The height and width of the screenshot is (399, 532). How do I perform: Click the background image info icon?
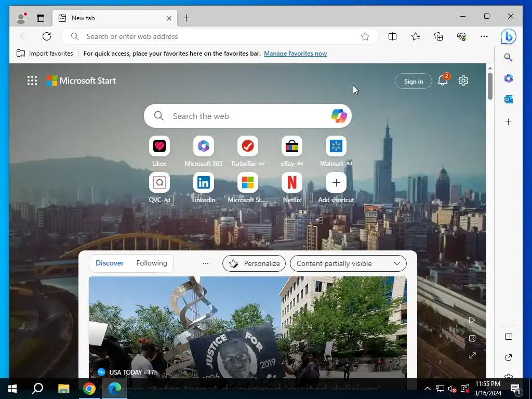472,338
